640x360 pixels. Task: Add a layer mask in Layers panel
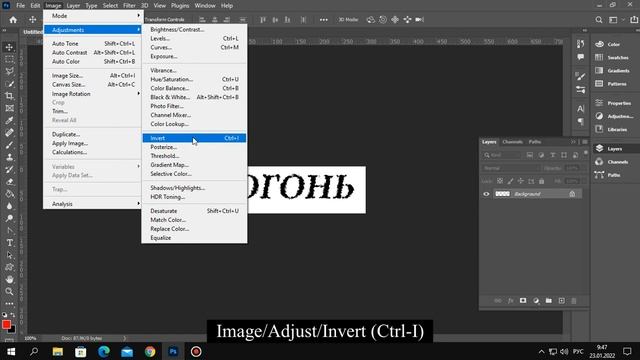tap(523, 301)
